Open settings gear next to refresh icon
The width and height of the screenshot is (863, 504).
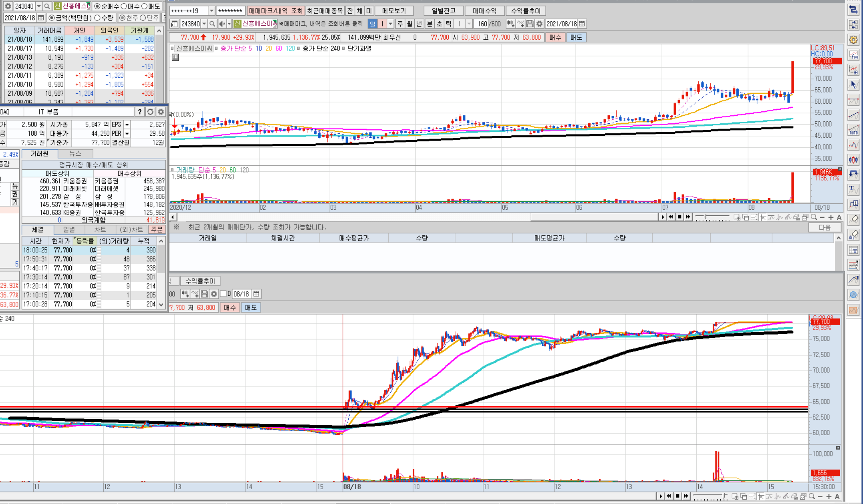(x=161, y=112)
